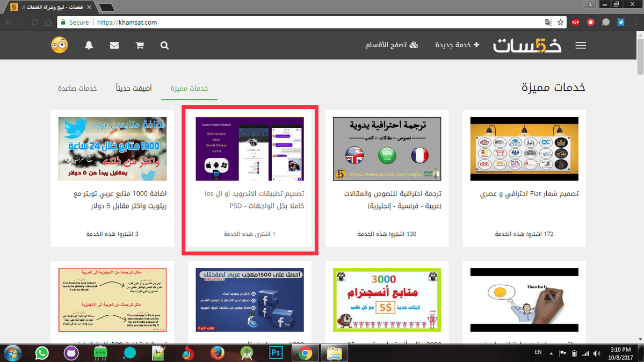Viewport: 644px width, 362px height.
Task: Click the yellow user avatar icon
Action: point(60,45)
